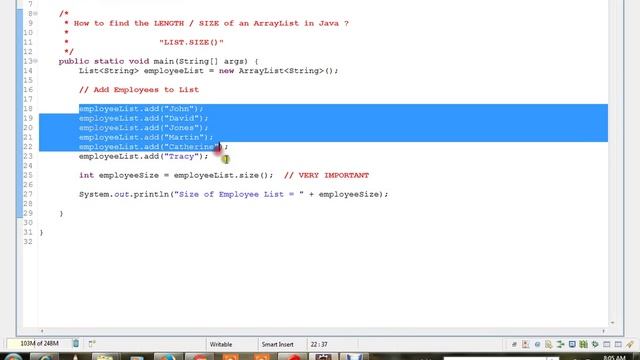Click the horizontal scrollbar left arrow

42,331
